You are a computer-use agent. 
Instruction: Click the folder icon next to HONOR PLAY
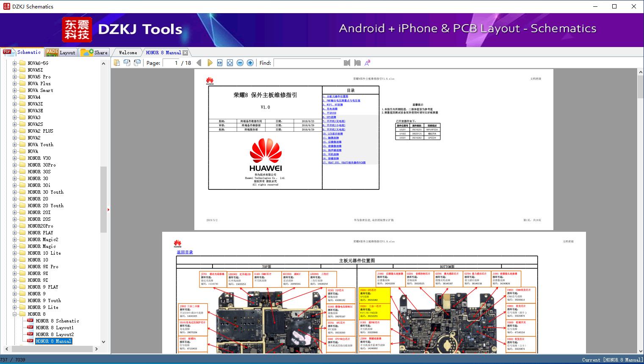pyautogui.click(x=22, y=233)
